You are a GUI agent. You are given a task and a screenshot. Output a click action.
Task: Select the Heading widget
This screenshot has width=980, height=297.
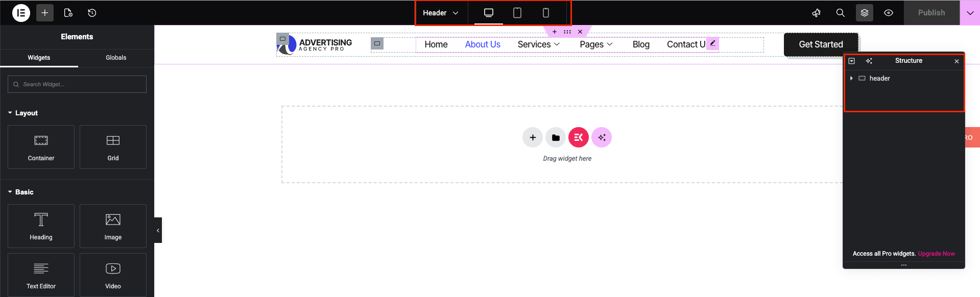(41, 226)
